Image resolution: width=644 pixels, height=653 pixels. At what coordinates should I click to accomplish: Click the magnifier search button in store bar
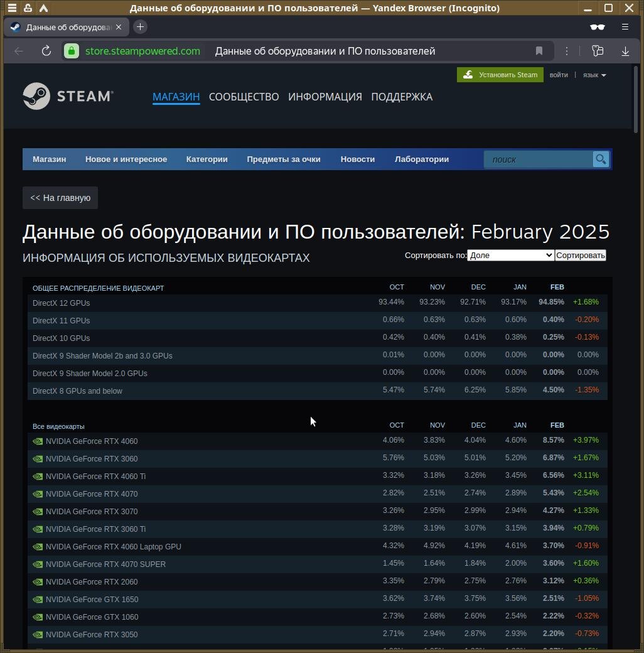[x=601, y=159]
